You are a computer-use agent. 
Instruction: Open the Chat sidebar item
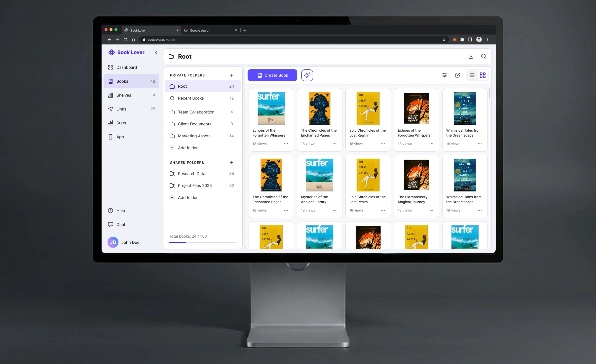pos(121,224)
